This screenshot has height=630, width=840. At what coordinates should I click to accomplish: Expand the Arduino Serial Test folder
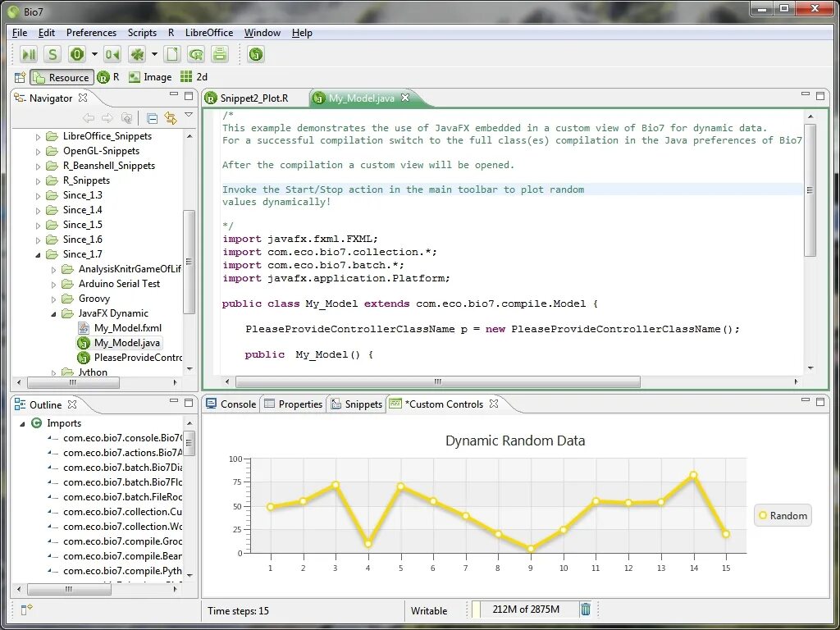[53, 285]
